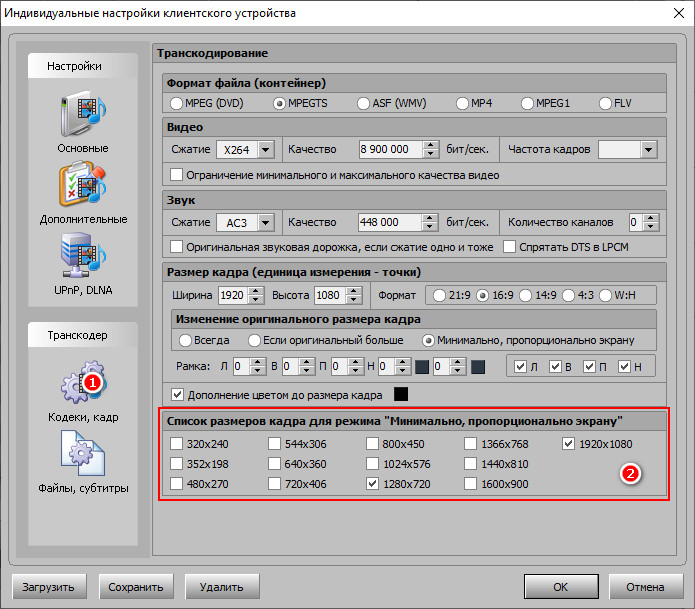Increase the video quality bitrate stepper
This screenshot has width=695, height=609.
point(431,144)
